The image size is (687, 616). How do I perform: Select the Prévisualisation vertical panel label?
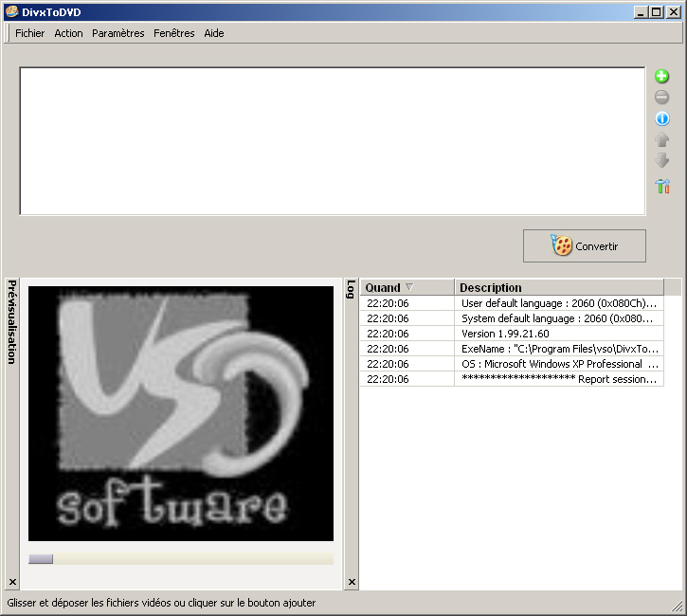point(12,322)
